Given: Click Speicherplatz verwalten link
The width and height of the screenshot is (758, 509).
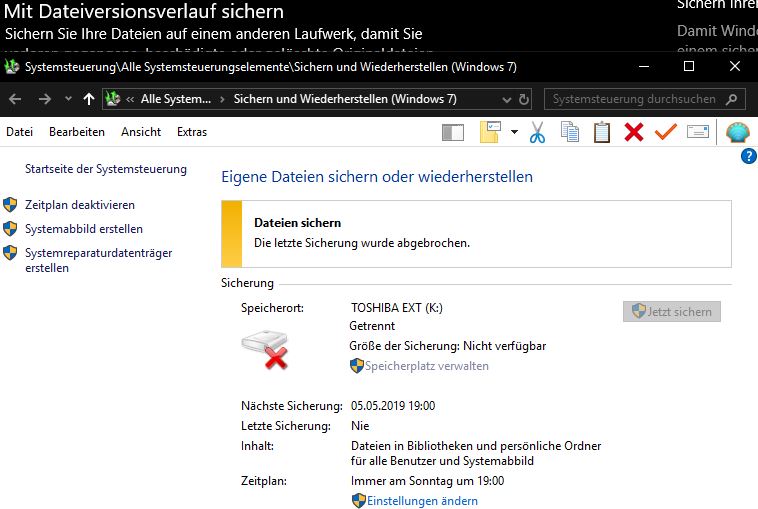Looking at the screenshot, I should 426,366.
